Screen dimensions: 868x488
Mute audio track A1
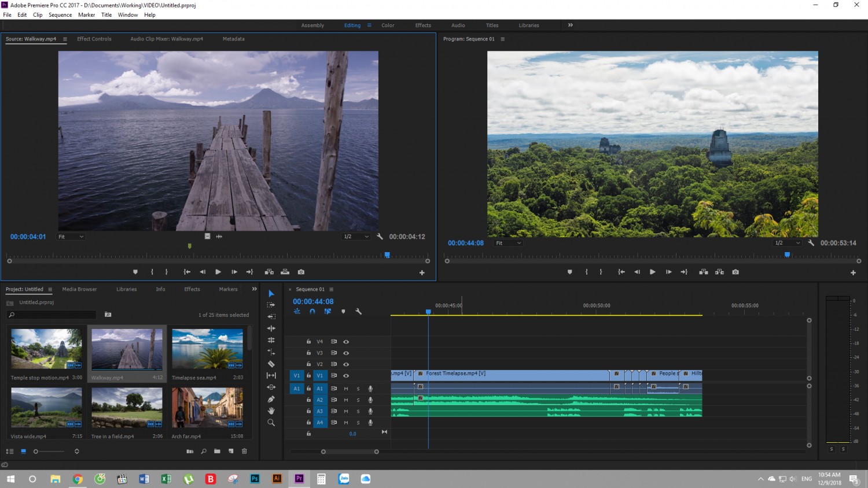[346, 389]
